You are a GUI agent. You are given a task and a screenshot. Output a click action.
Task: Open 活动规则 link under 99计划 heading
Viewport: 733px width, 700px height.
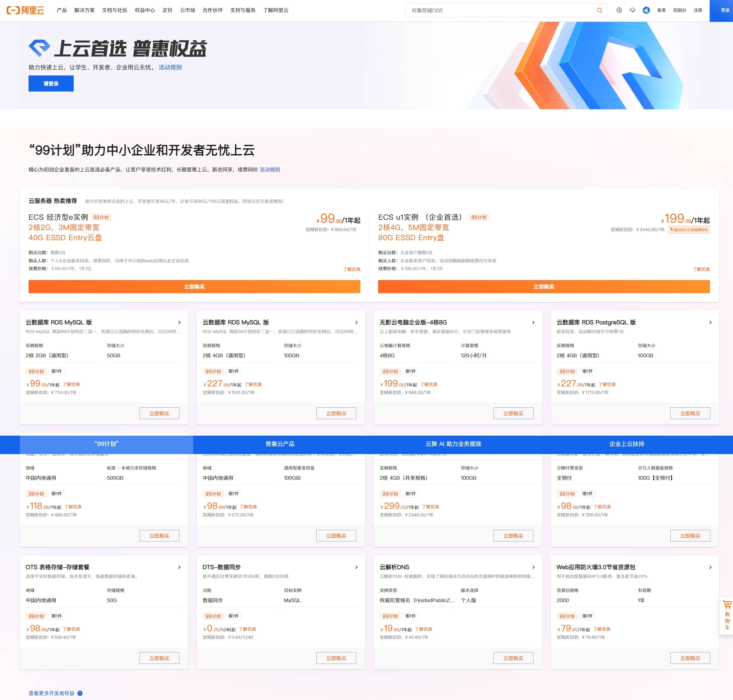[x=270, y=170]
